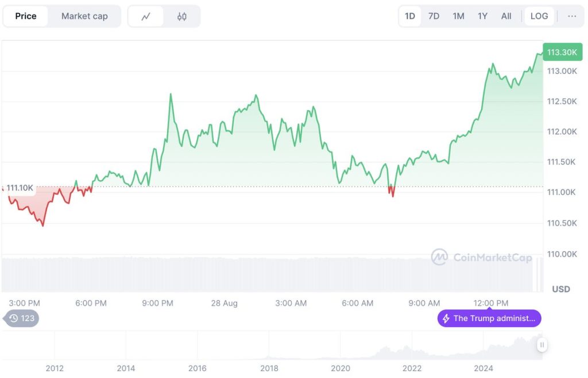Select the 1M timeframe tab

click(458, 16)
